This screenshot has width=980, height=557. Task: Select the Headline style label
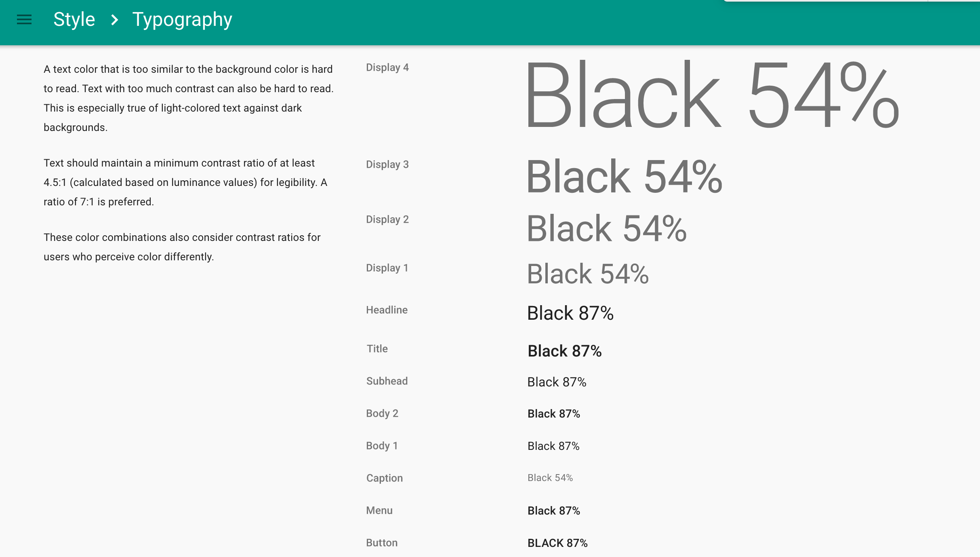[x=387, y=310]
